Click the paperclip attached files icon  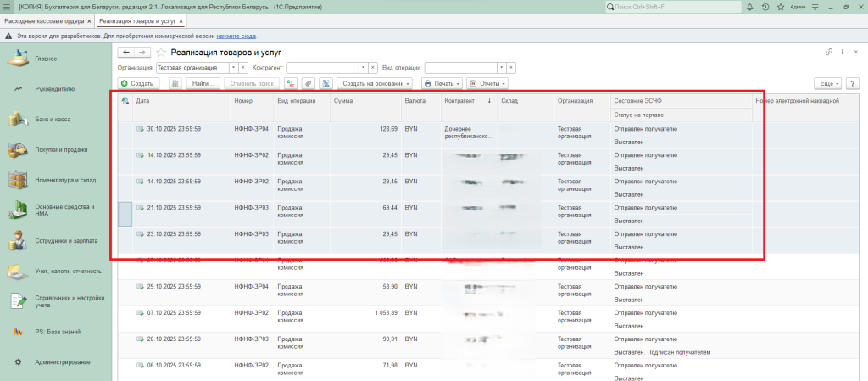click(x=308, y=84)
